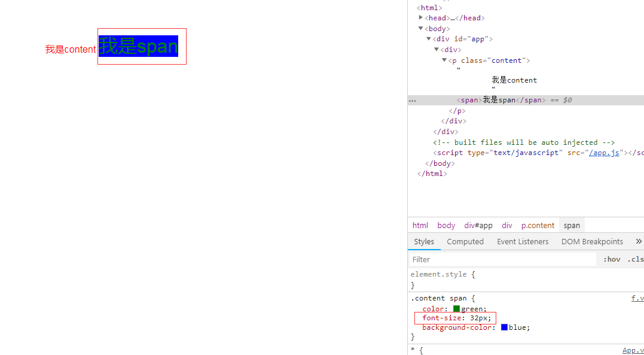Select the html opening tag row
Image resolution: width=644 pixels, height=355 pixels.
pyautogui.click(x=429, y=7)
